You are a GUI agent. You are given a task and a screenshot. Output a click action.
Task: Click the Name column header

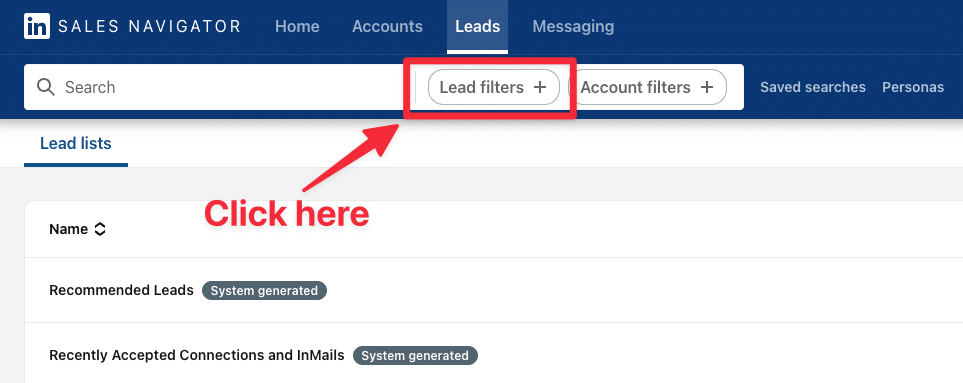click(x=68, y=230)
